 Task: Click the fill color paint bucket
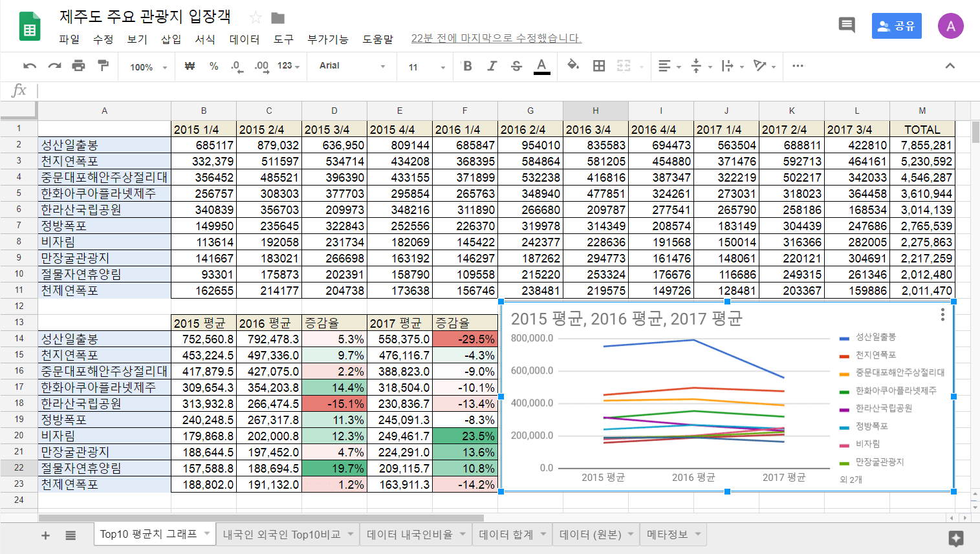click(573, 65)
